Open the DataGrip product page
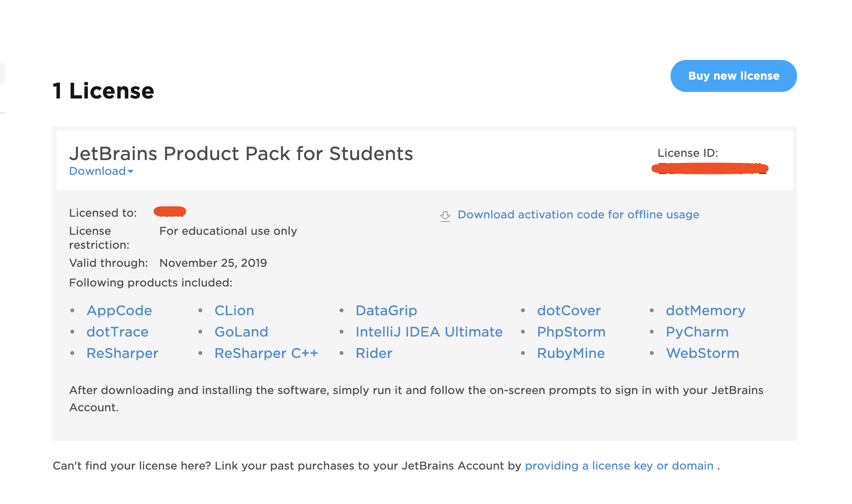Screen dimensions: 852x504 click(387, 311)
